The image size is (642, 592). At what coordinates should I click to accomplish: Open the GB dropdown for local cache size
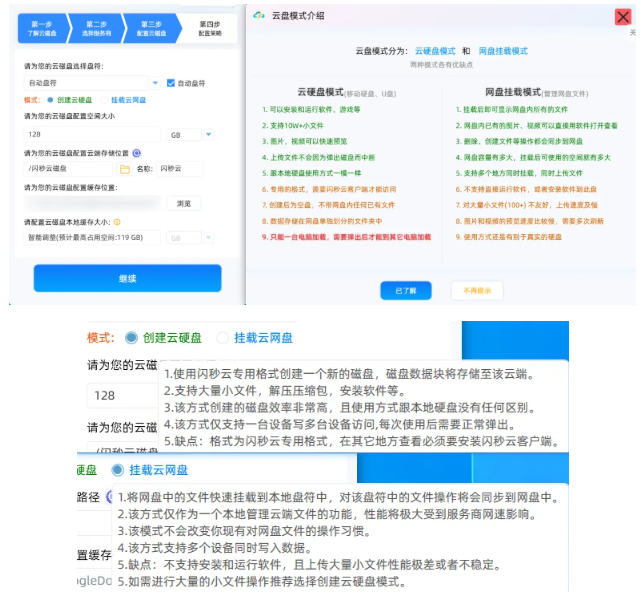click(190, 238)
